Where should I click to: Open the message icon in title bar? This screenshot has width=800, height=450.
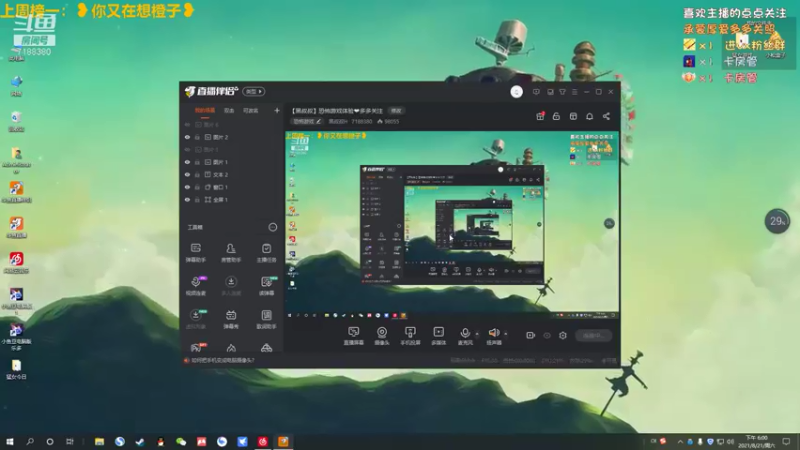pyautogui.click(x=536, y=92)
